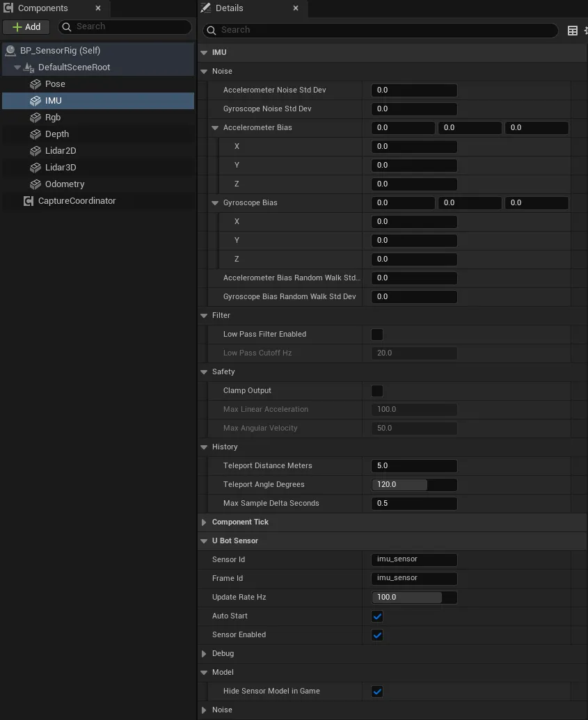Screen dimensions: 588x720
Task: Click the Lidar3D component icon
Action: [x=35, y=168]
